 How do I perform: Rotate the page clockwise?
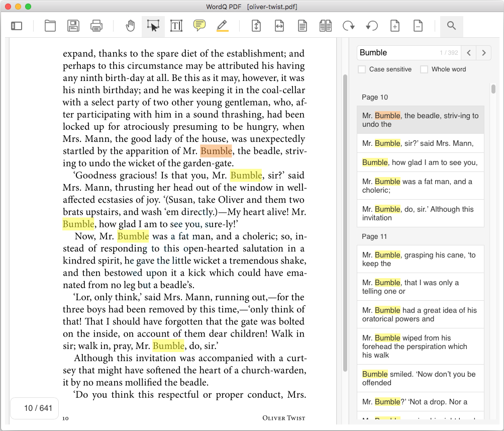click(349, 26)
